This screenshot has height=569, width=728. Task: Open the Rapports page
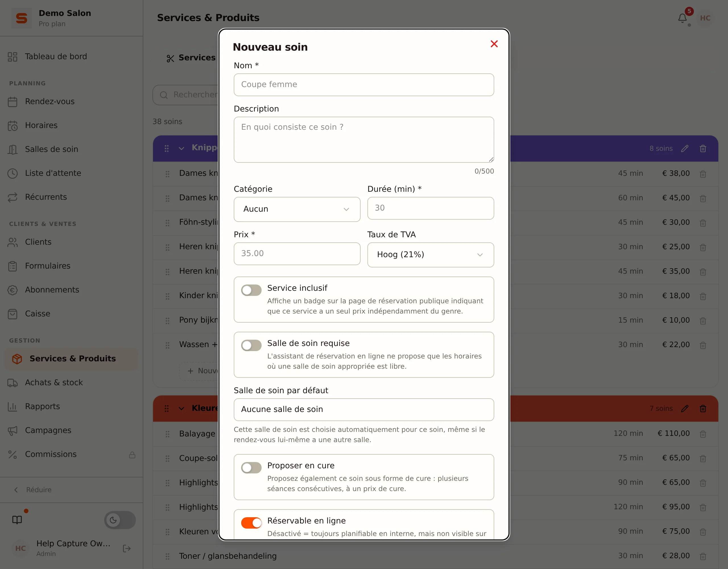point(71,406)
